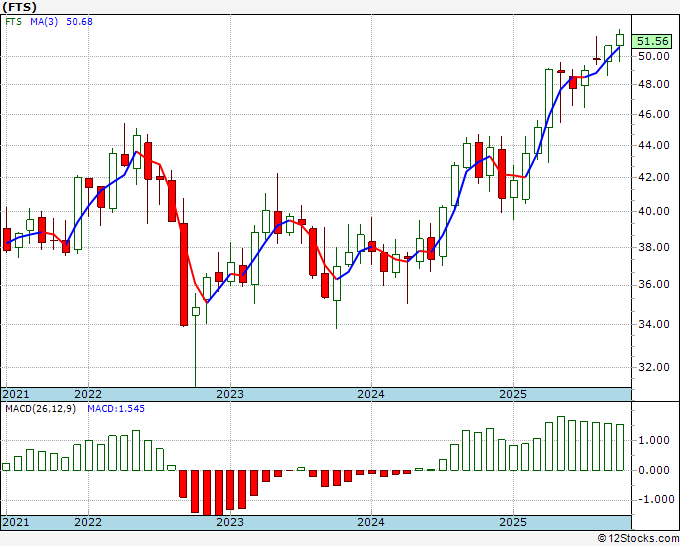Click the tall red candlestick dropping to 34
The width and height of the screenshot is (680, 546).
pyautogui.click(x=184, y=274)
